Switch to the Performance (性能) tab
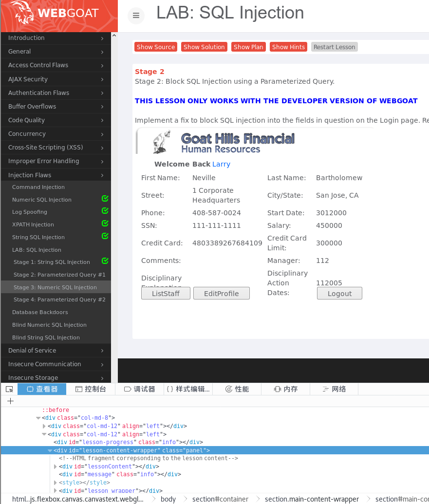This screenshot has width=429, height=504. 237,389
